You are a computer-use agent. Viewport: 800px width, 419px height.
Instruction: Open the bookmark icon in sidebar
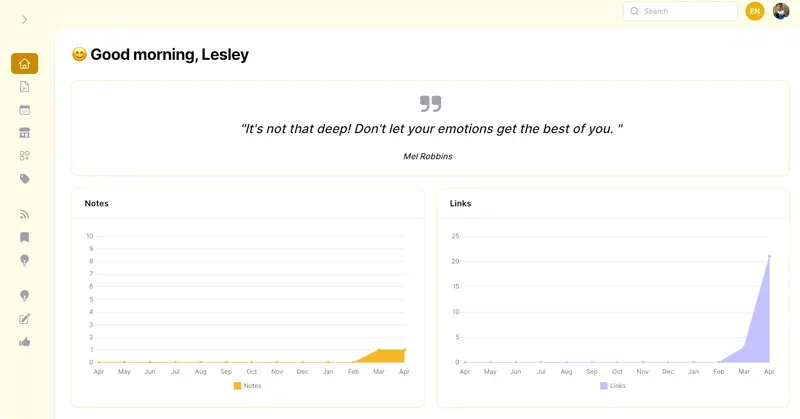coord(24,237)
